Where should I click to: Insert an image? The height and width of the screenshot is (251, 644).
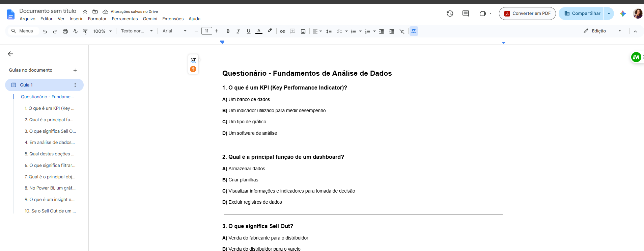(303, 31)
